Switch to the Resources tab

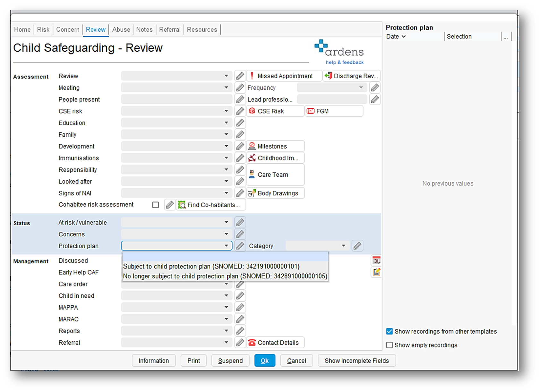pos(202,30)
